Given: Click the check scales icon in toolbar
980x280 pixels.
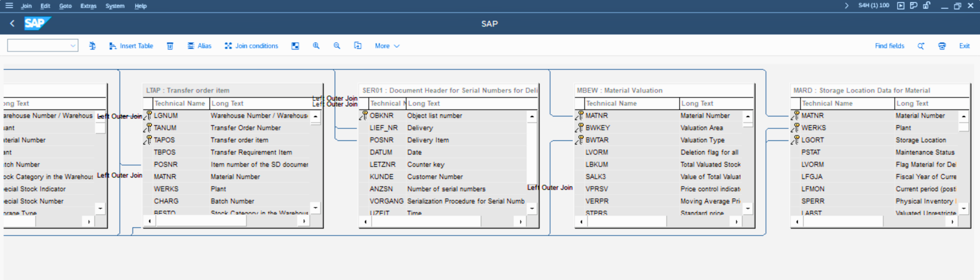Looking at the screenshot, I should (92, 46).
